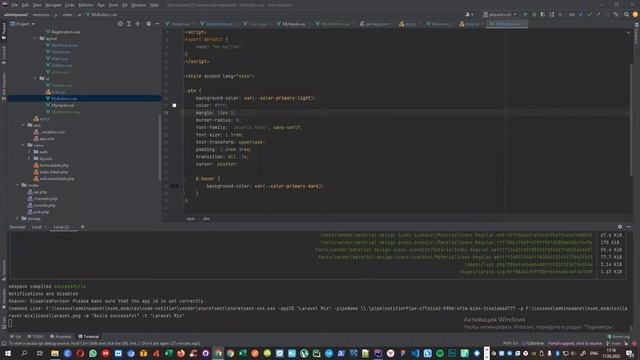Viewport: 640px width, 360px height.
Task: Switch to MyInput.vue editor tab
Action: coord(293,24)
